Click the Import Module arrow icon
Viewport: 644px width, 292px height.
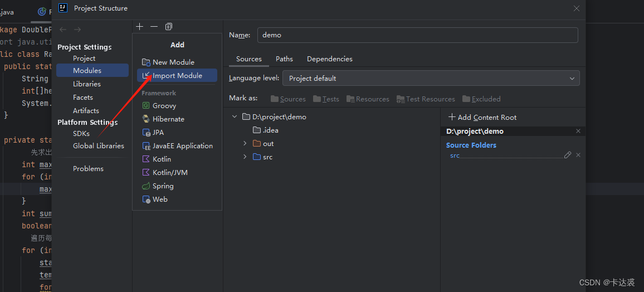pyautogui.click(x=146, y=76)
